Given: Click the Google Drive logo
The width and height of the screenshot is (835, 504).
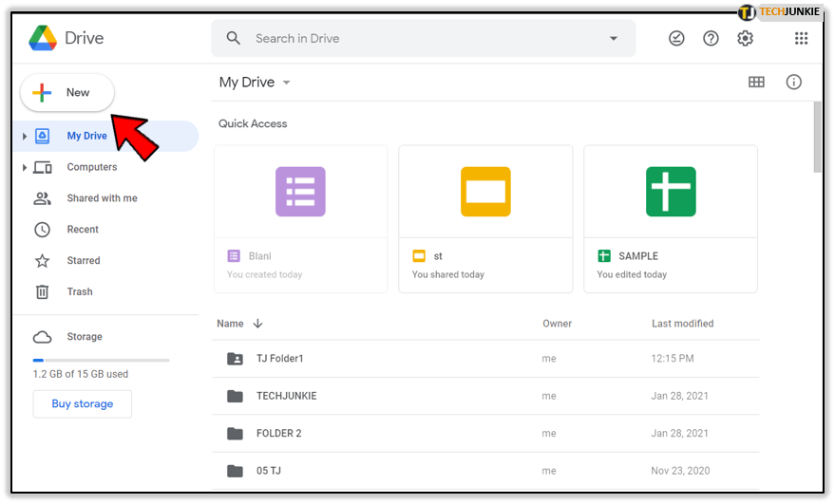Looking at the screenshot, I should [x=44, y=39].
